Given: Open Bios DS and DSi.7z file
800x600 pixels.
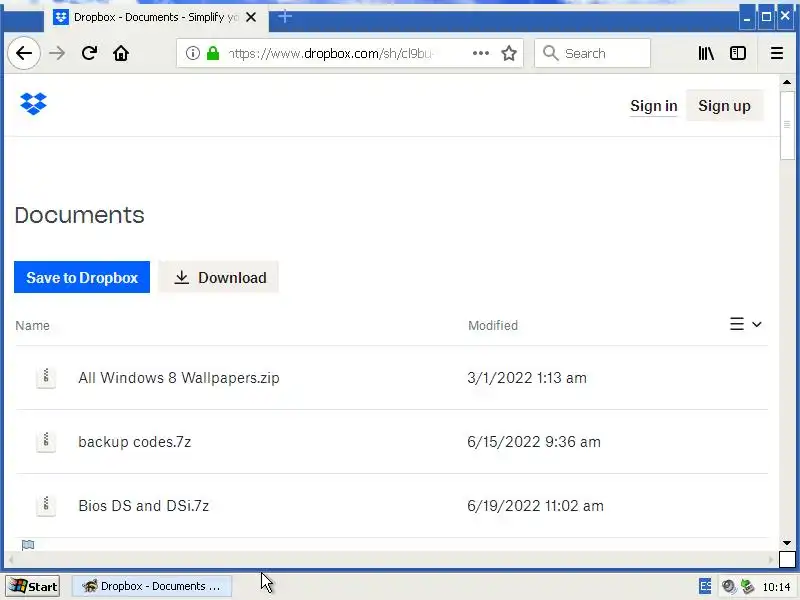Looking at the screenshot, I should coord(143,506).
